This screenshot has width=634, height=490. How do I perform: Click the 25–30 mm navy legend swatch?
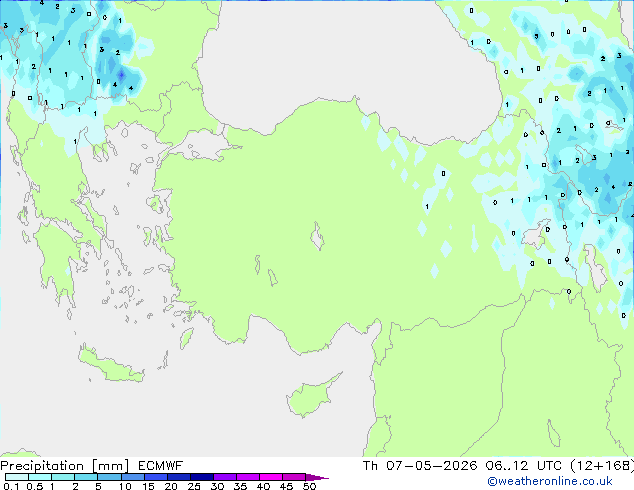click(201, 477)
